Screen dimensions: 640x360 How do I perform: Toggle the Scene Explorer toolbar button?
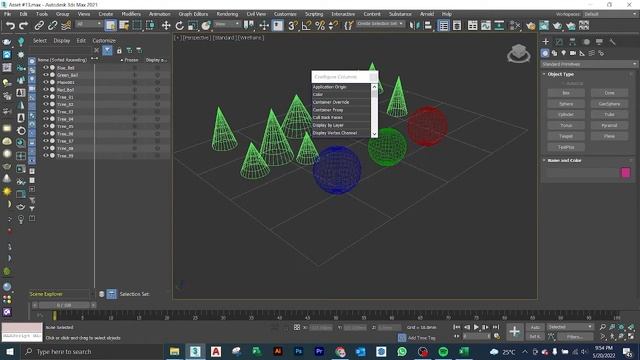coord(443,26)
